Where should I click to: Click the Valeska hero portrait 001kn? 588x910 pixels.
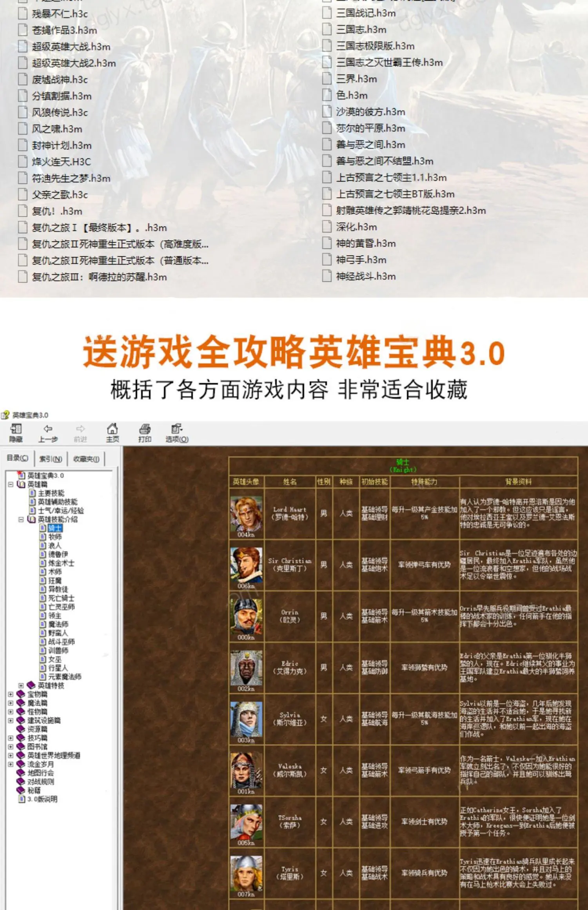(246, 770)
